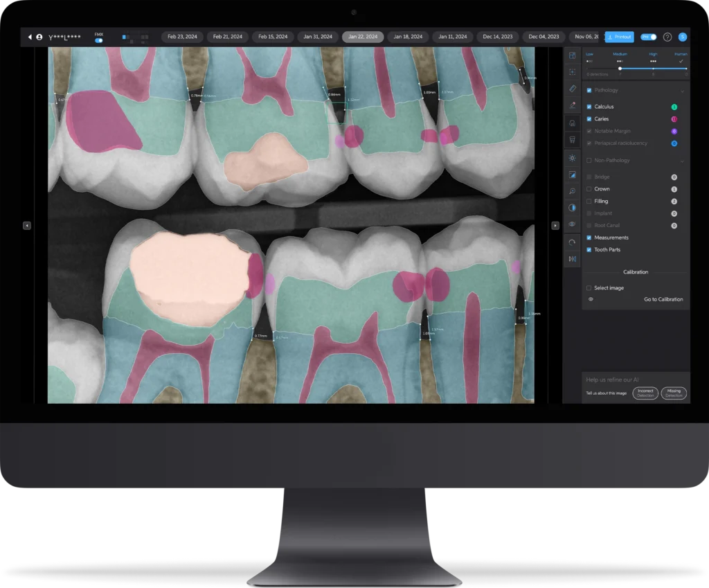Click the Go to Calibration link
The height and width of the screenshot is (588, 709).
pos(663,299)
